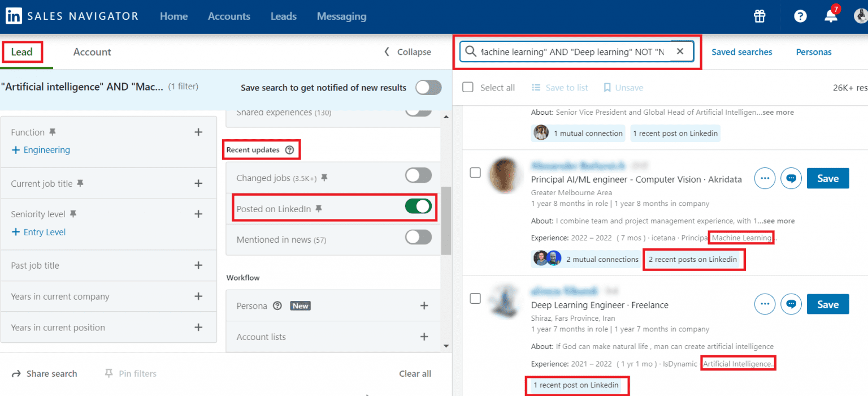Open notifications via the bell icon
The image size is (868, 396).
[831, 16]
